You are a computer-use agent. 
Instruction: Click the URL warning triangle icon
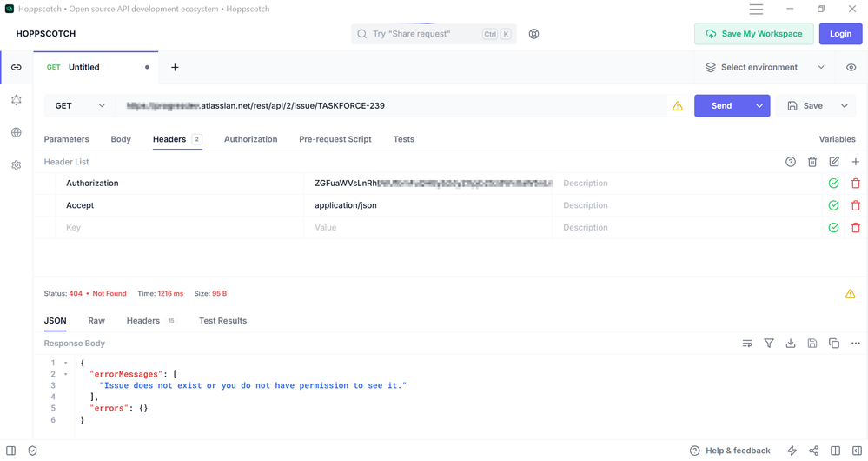[678, 106]
